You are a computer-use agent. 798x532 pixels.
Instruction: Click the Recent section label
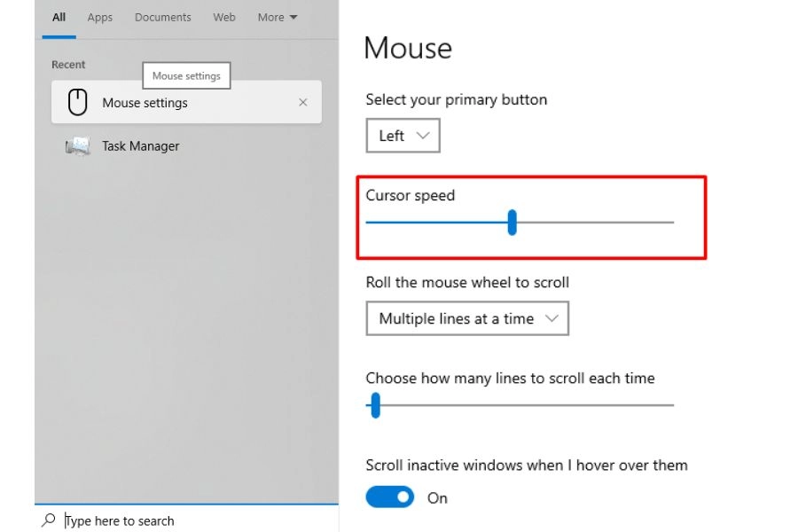click(x=68, y=65)
